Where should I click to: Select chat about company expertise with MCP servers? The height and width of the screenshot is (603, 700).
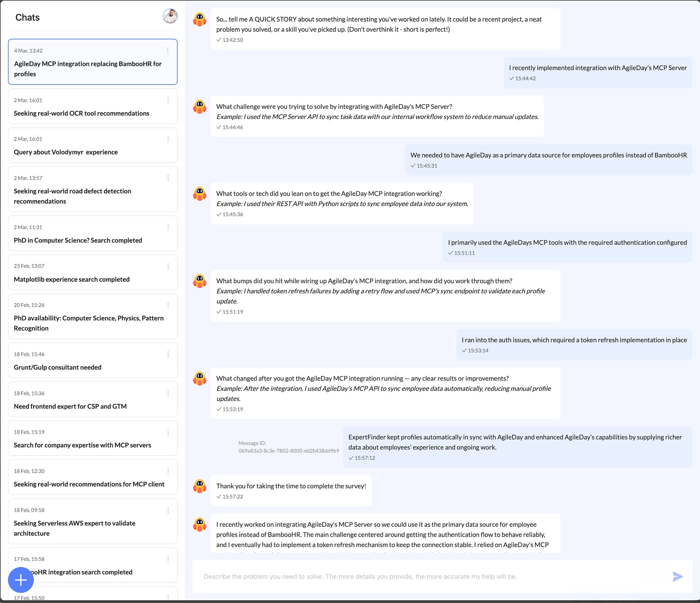click(x=83, y=445)
